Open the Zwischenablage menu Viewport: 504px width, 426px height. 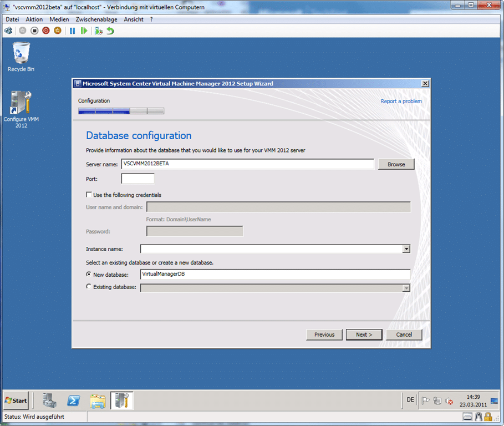tap(96, 19)
